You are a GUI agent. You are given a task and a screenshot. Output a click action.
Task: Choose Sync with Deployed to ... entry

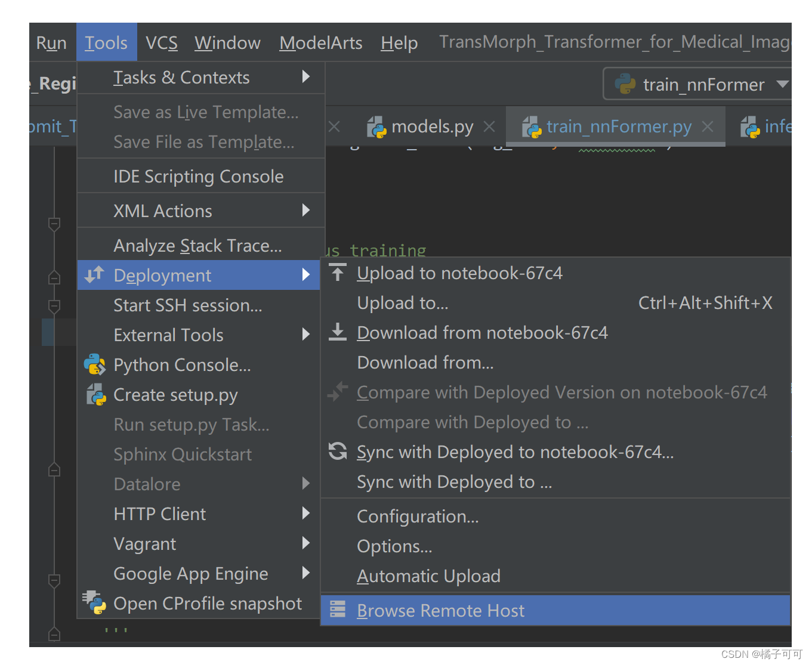[x=555, y=482]
